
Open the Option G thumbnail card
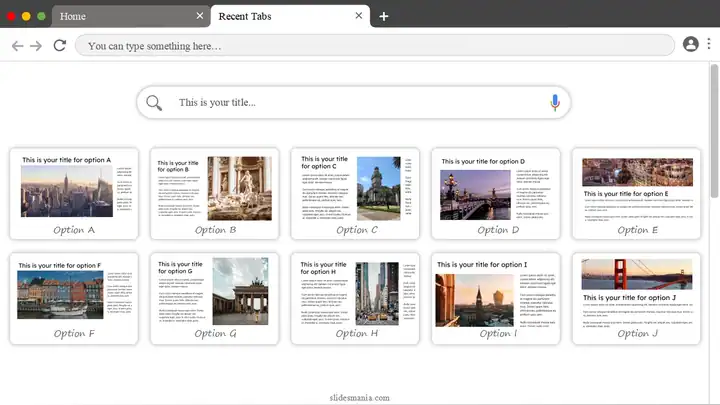tap(214, 298)
